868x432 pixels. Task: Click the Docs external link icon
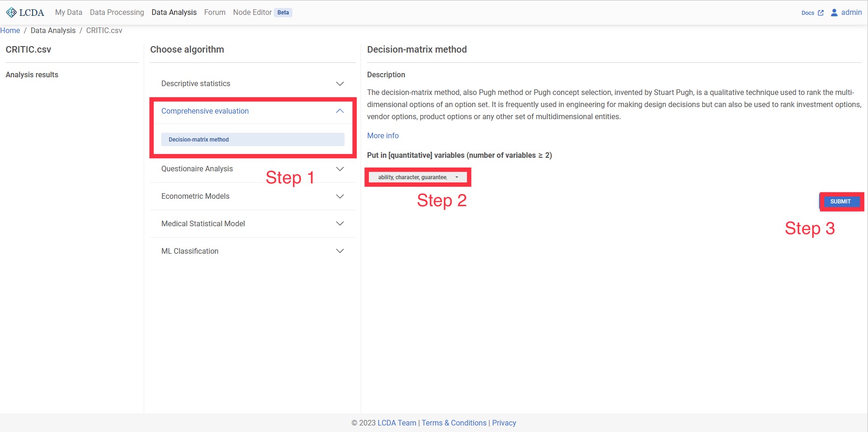pos(821,13)
